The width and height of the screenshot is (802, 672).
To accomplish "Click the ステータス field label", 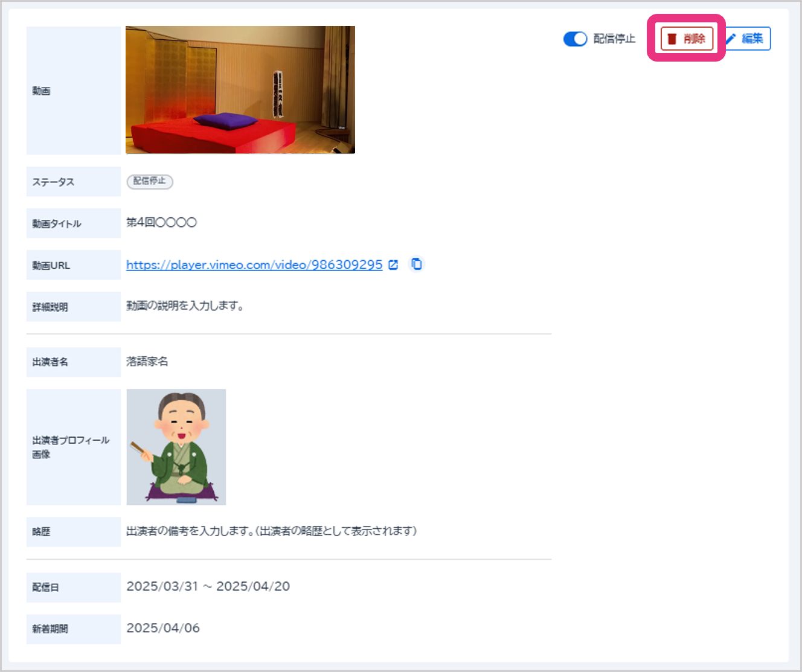I will point(53,182).
